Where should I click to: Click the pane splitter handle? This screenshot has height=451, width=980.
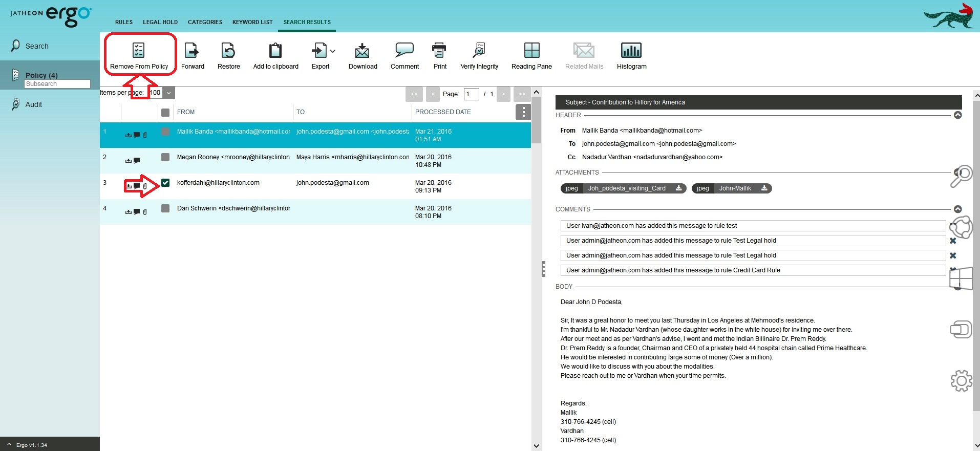(x=543, y=269)
